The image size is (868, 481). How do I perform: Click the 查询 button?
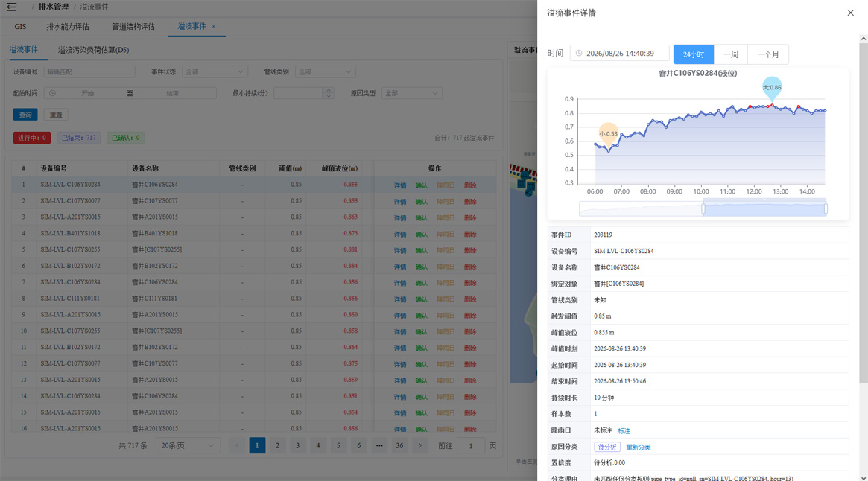25,115
